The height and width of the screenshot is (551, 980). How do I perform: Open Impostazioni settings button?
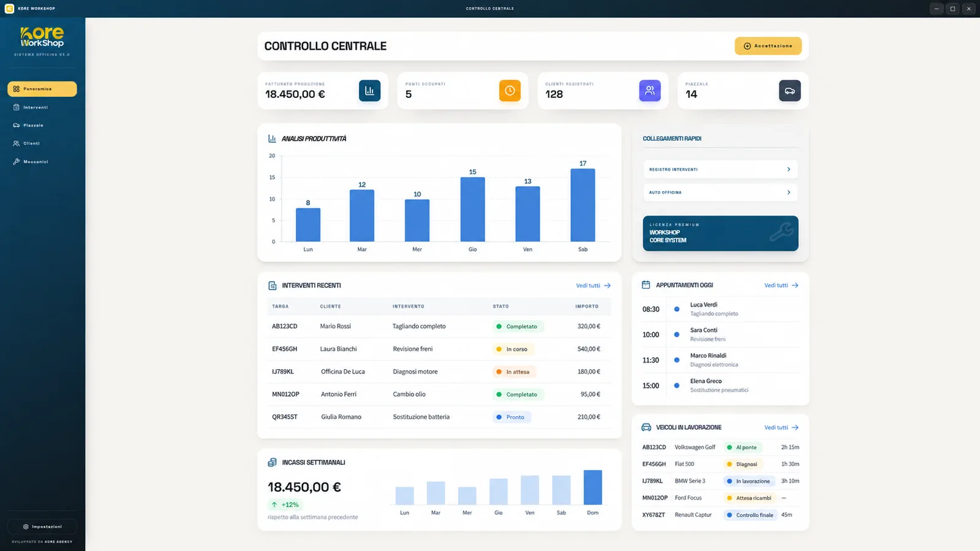pyautogui.click(x=42, y=527)
